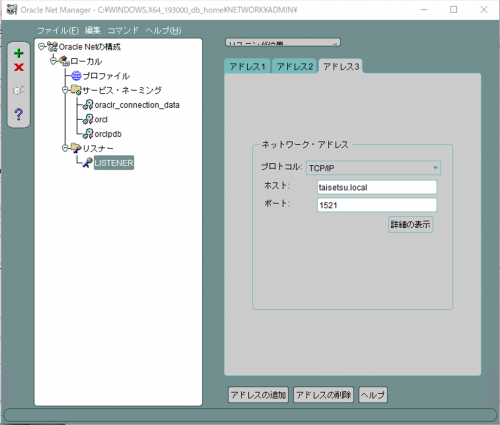This screenshot has width=500, height=425.
Task: Select the LISTENER tree item text
Action: tap(114, 163)
